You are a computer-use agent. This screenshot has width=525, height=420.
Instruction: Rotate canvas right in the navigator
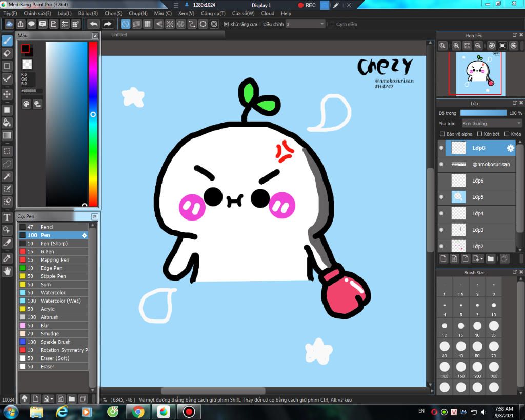514,46
